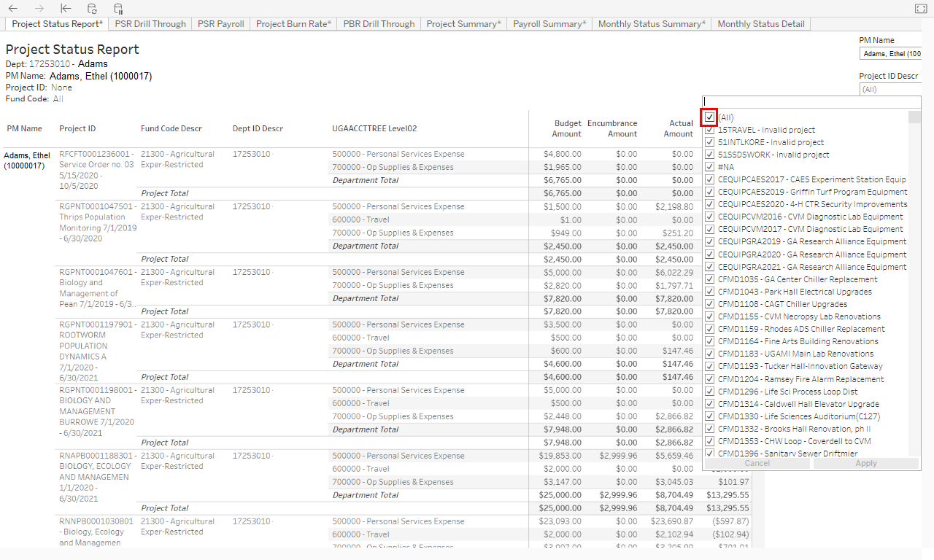
Task: Click the $19,853.00 budget amount cell
Action: (x=560, y=456)
